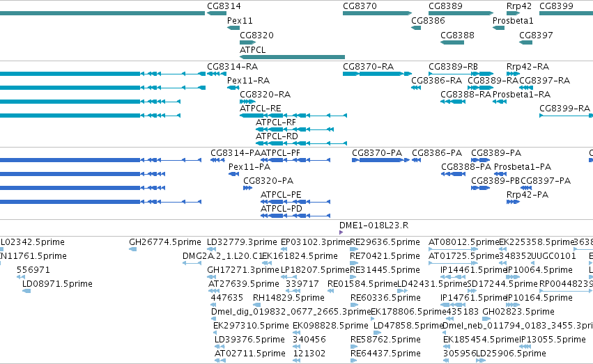Viewport: 593px width, 364px height.
Task: Click the GH02823.5prime EST label
Action: pyautogui.click(x=518, y=312)
